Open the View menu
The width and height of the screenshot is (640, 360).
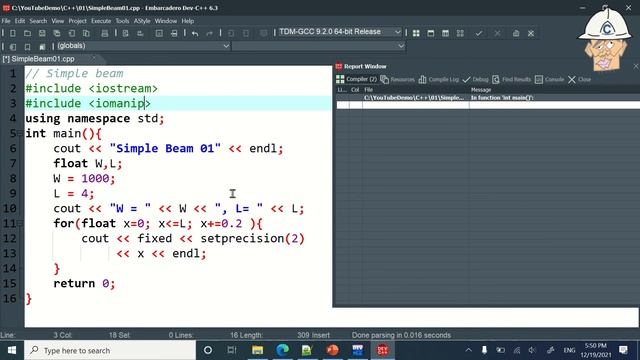58,21
